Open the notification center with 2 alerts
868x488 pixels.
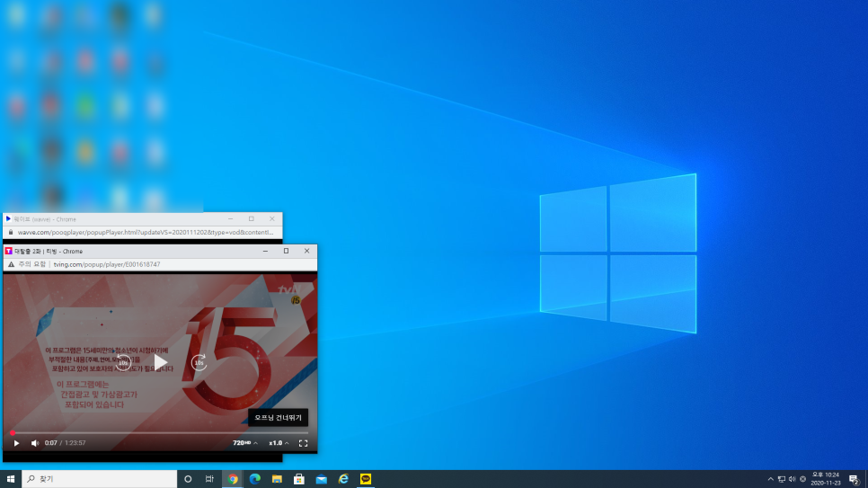(x=855, y=479)
